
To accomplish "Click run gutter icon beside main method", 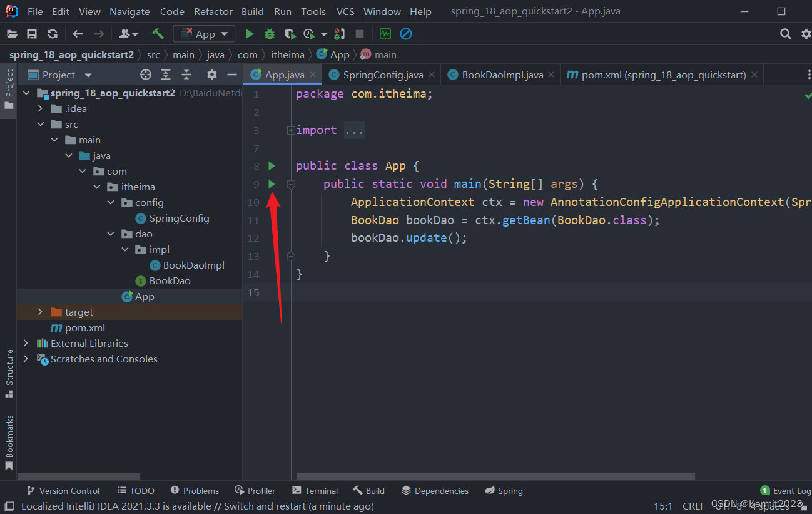I will click(272, 184).
